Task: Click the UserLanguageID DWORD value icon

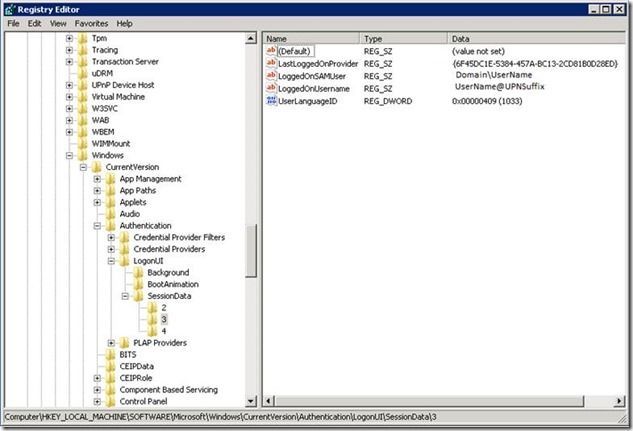Action: (x=271, y=101)
